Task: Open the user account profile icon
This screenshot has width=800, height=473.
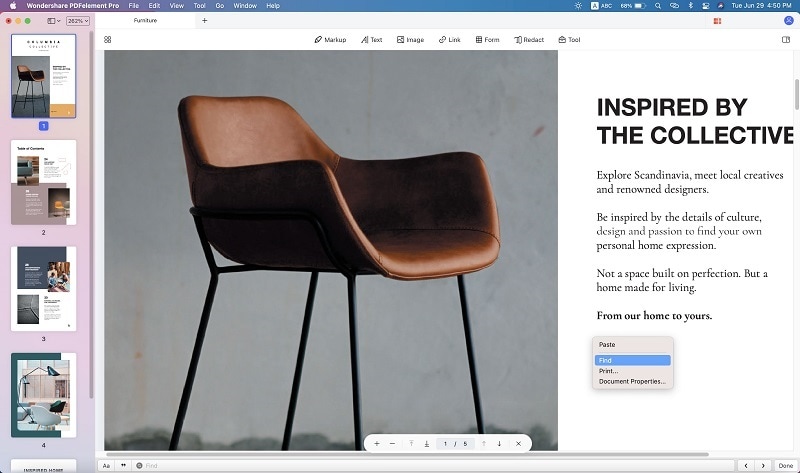Action: [x=789, y=20]
